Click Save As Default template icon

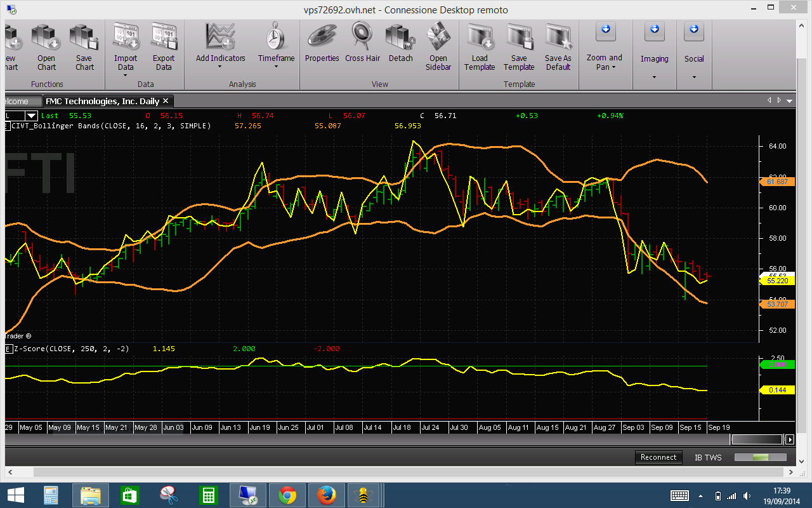558,48
